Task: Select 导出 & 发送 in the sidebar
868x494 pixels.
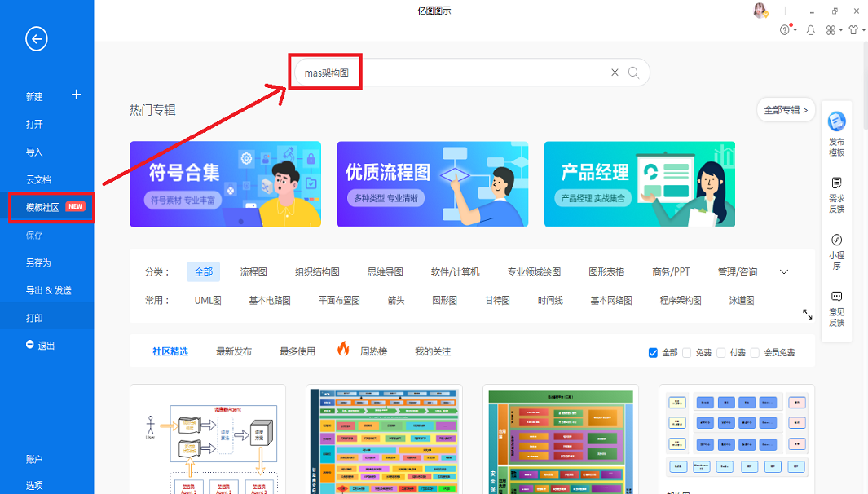Action: tap(49, 290)
